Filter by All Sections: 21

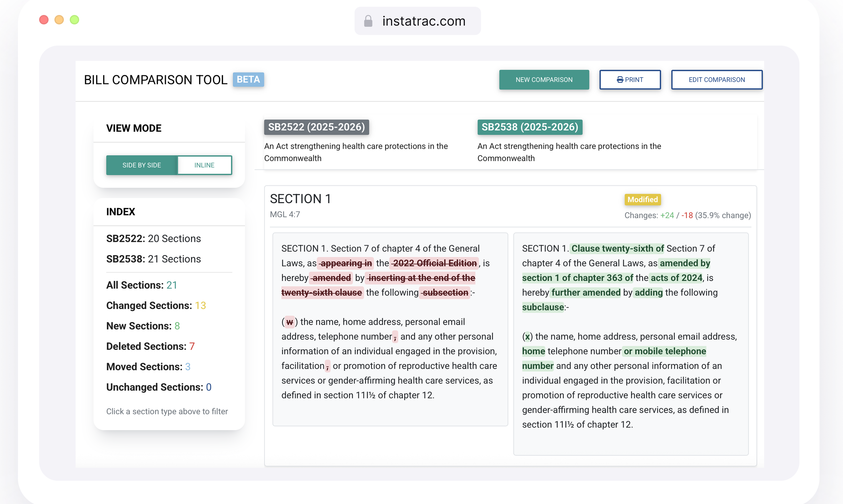142,285
